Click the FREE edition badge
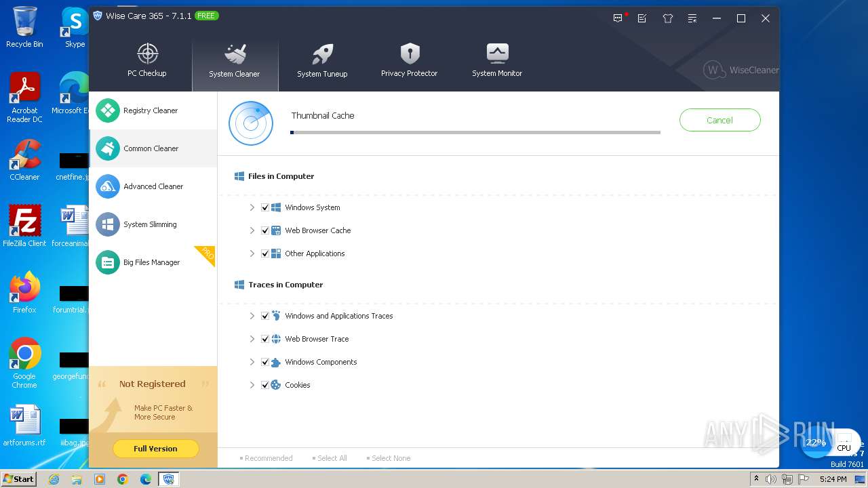Image resolution: width=868 pixels, height=488 pixels. pyautogui.click(x=206, y=16)
